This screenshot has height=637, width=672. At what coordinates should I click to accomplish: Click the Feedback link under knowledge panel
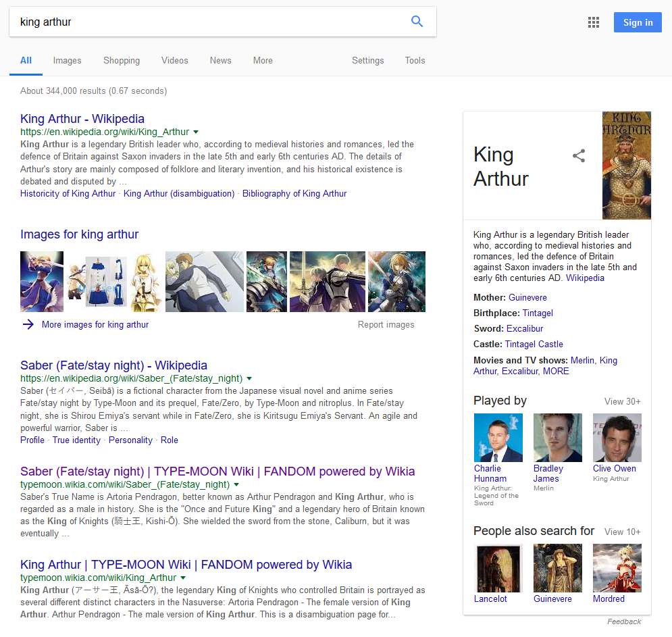click(624, 621)
